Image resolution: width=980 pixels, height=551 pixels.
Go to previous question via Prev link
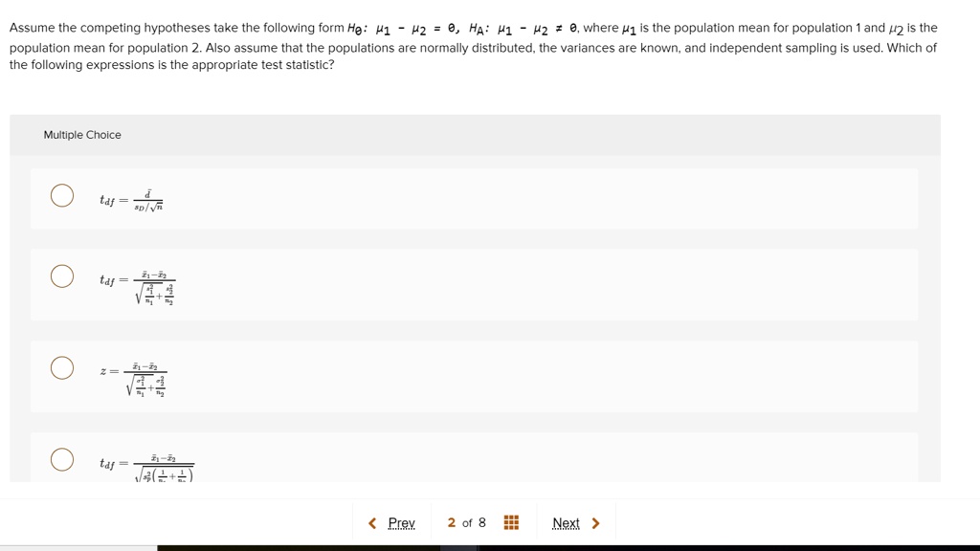(x=401, y=523)
